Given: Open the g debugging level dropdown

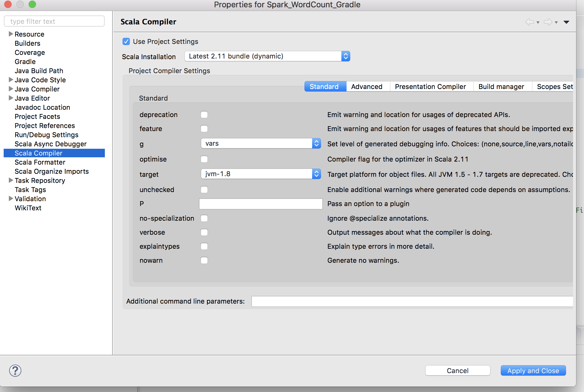Looking at the screenshot, I should pyautogui.click(x=261, y=143).
